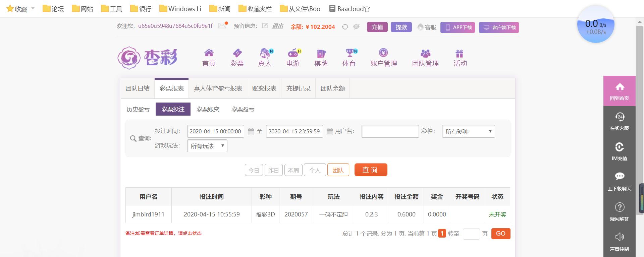Expand the 游戏玩法 所有玩法 dropdown
The height and width of the screenshot is (257, 644).
(x=207, y=146)
